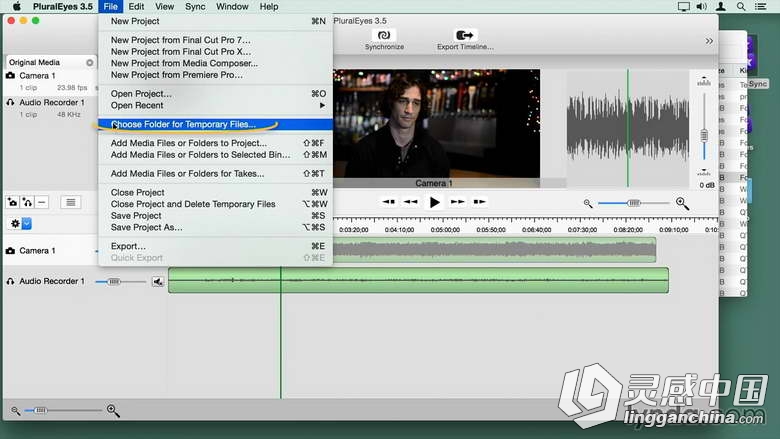Choose Export menu item
This screenshot has height=439, width=780.
pyautogui.click(x=215, y=246)
